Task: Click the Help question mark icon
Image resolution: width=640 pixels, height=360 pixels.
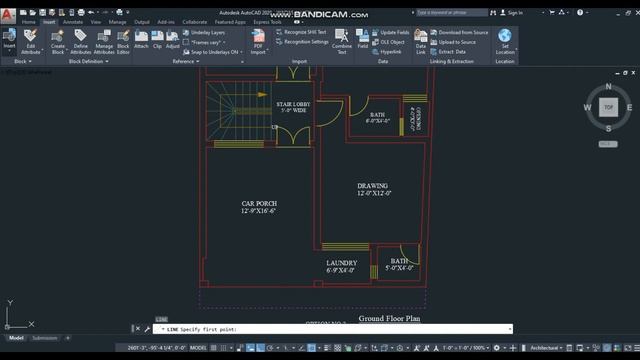Action: point(580,13)
